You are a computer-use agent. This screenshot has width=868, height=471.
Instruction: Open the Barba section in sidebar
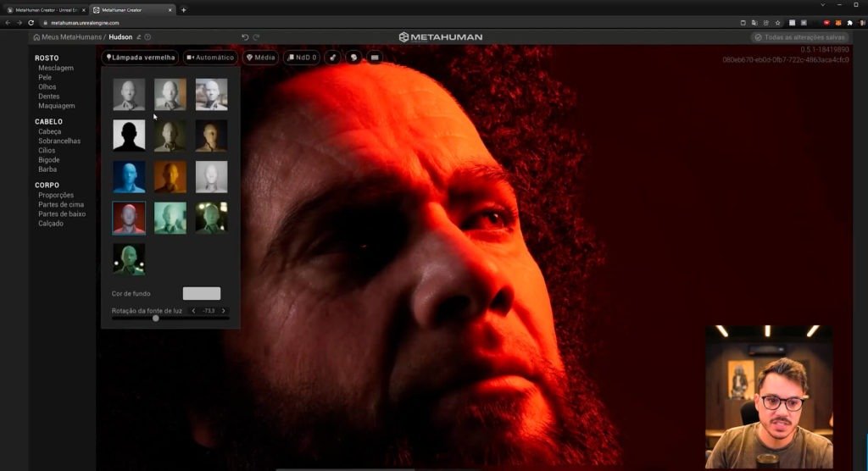tap(48, 169)
